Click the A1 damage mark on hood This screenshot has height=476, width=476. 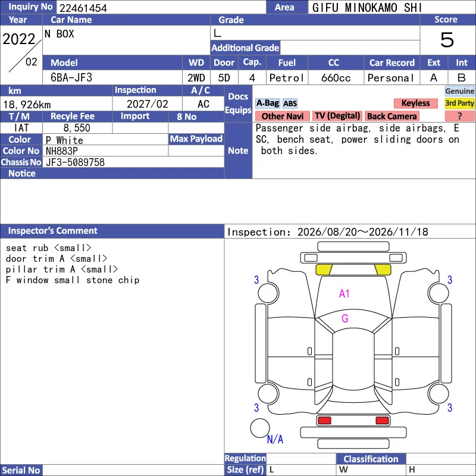pos(345,293)
